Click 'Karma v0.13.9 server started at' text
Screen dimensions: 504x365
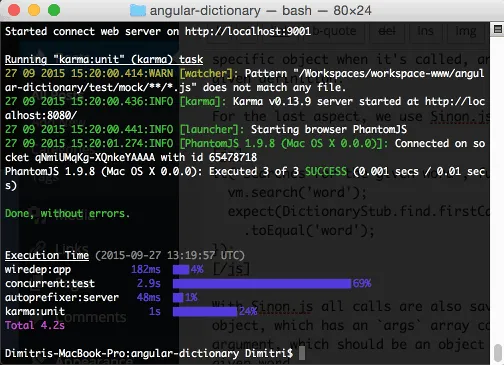click(x=326, y=101)
